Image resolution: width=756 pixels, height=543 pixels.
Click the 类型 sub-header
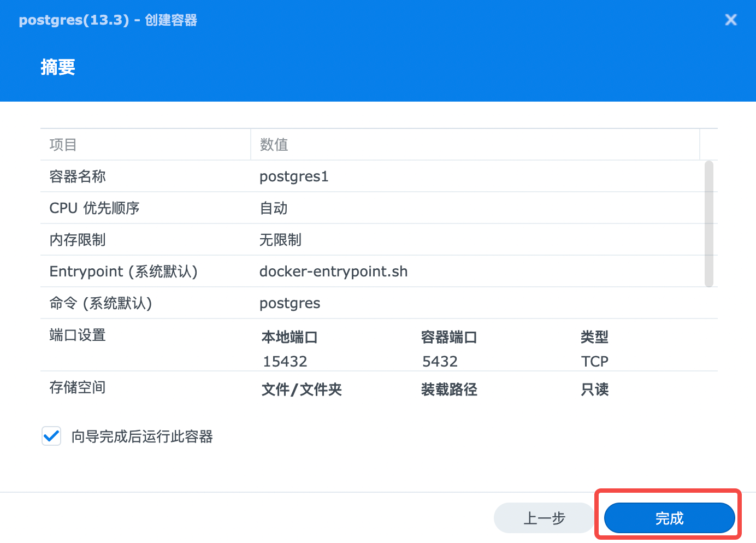tap(594, 337)
